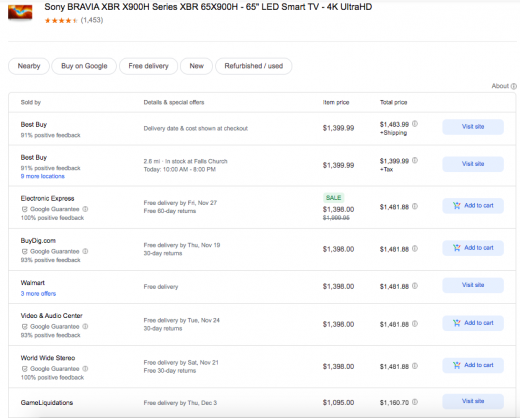Image resolution: width=520 pixels, height=418 pixels.
Task: Click the Video & Audio Center seller name
Action: 52,316
